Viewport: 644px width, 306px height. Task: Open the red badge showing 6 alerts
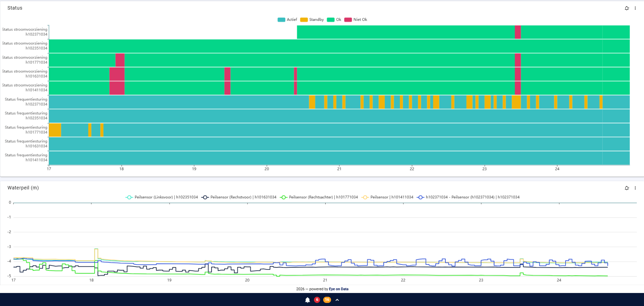point(317,300)
